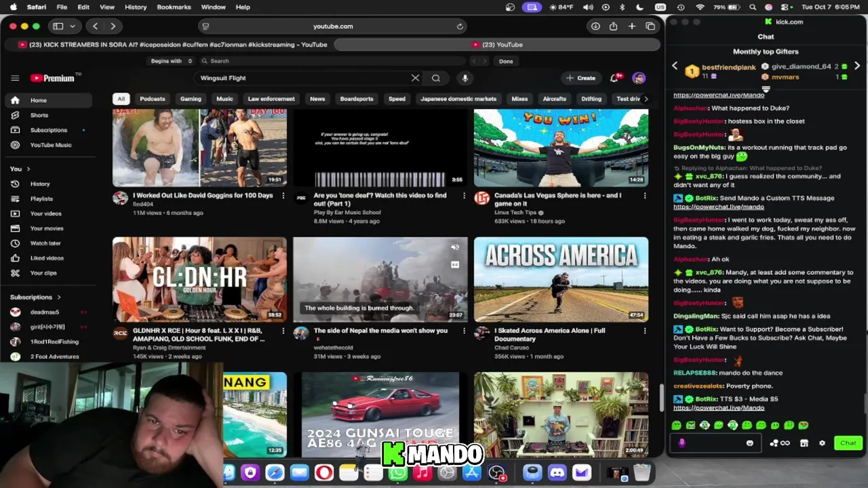This screenshot has height=488, width=868.
Task: Open Safari share button
Action: point(614,26)
